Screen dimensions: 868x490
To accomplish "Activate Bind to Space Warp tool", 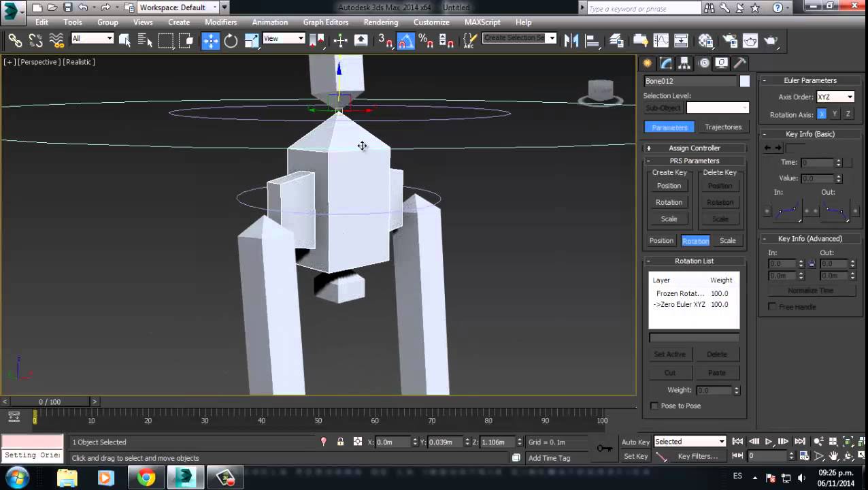I will click(56, 41).
